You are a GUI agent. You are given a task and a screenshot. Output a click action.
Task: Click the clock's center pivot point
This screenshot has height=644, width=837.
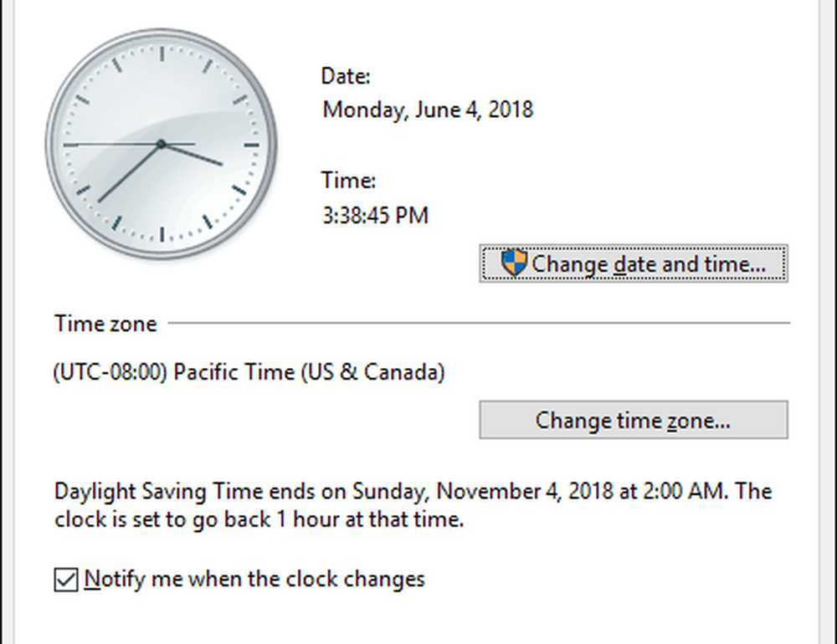161,145
